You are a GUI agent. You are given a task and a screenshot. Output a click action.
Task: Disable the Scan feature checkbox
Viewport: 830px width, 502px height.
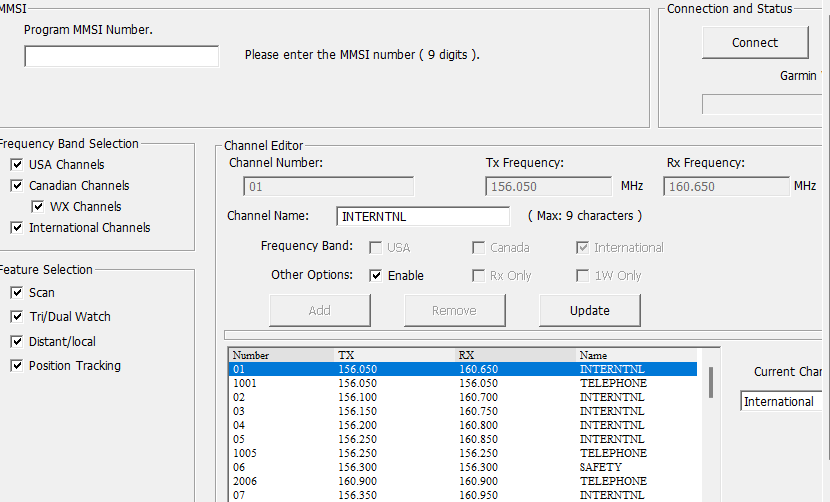pyautogui.click(x=17, y=293)
